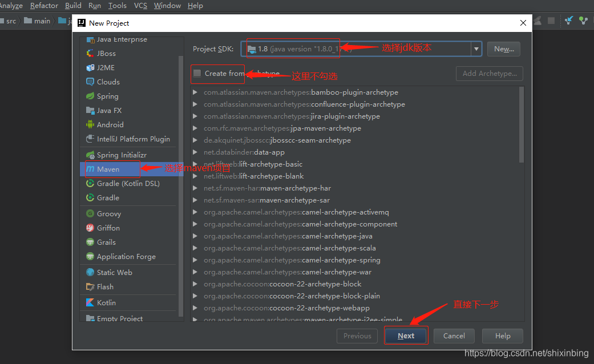
Task: Open the Analyze menu
Action: click(x=11, y=6)
